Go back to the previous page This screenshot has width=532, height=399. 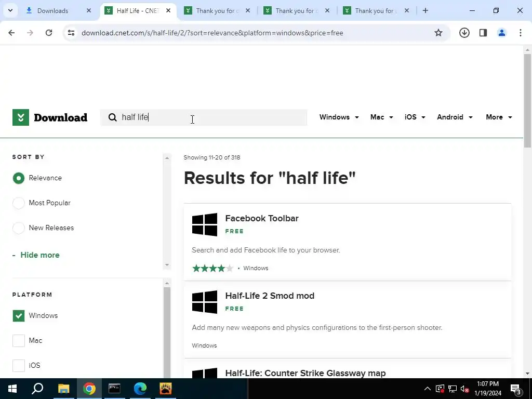[11, 33]
